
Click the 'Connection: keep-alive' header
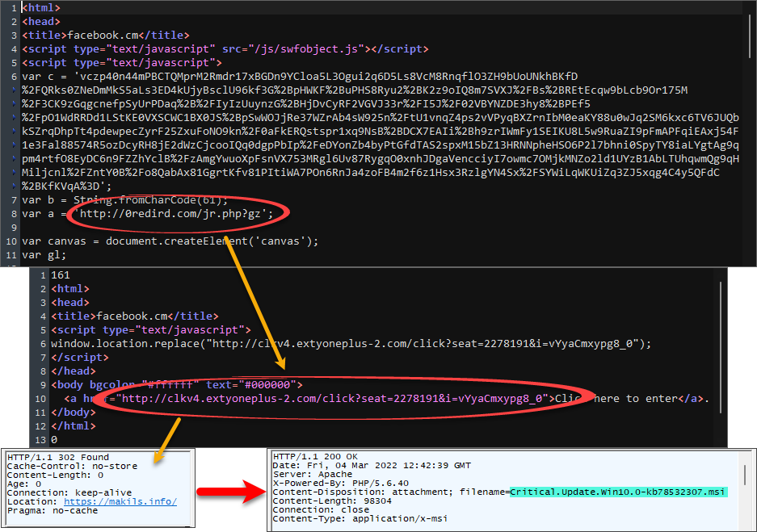[69, 493]
